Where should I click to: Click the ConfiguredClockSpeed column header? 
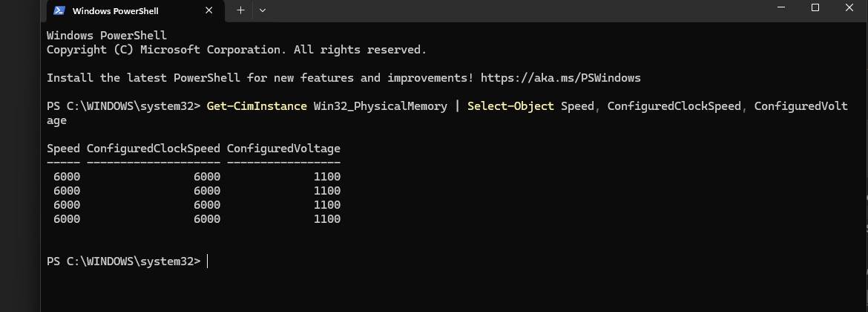154,149
